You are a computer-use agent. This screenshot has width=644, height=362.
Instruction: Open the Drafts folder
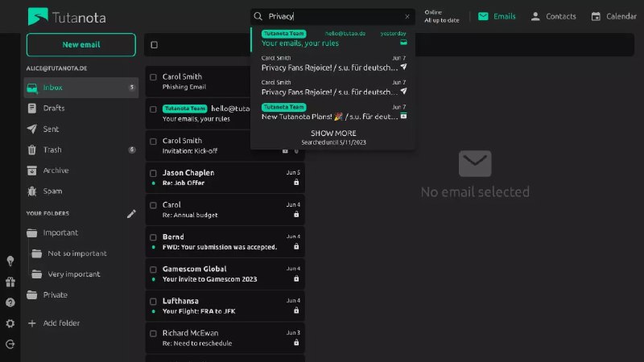55,108
